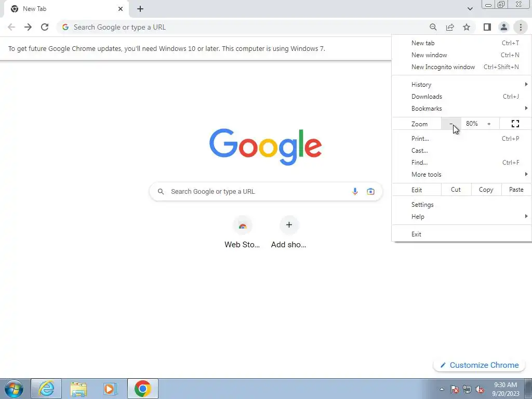Click the network tray icon

[x=467, y=389]
